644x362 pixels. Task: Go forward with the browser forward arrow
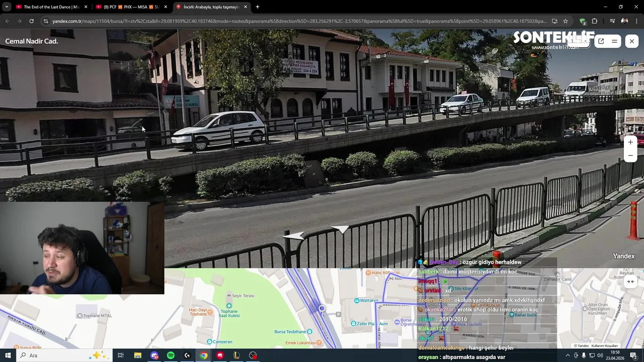[19, 21]
